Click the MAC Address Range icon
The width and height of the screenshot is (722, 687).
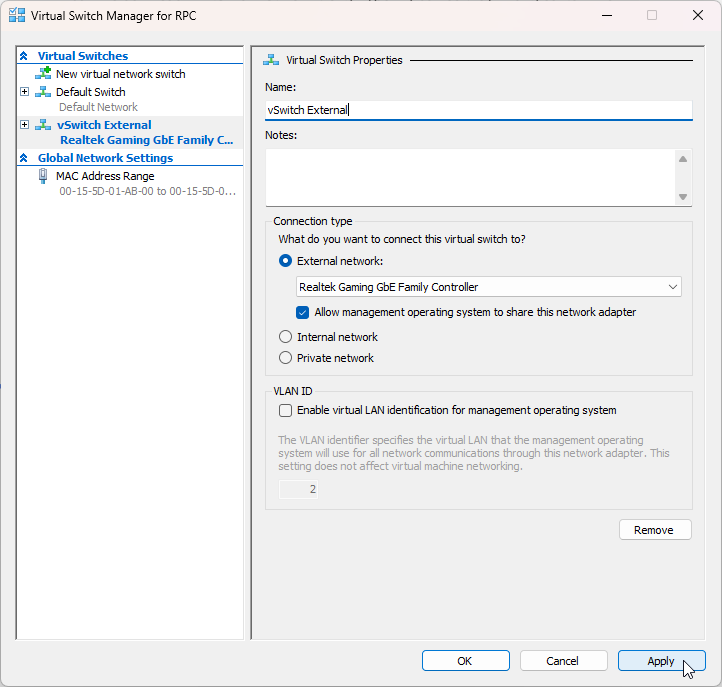(x=43, y=176)
